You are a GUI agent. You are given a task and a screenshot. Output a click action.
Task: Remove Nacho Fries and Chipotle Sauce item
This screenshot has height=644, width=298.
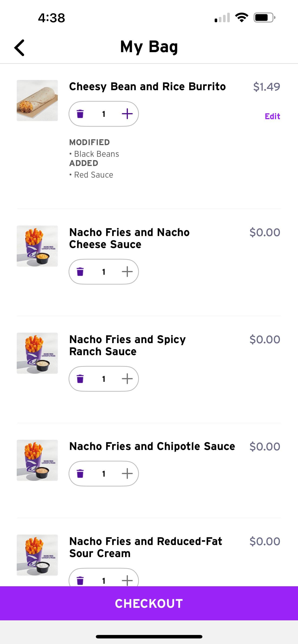pyautogui.click(x=80, y=474)
